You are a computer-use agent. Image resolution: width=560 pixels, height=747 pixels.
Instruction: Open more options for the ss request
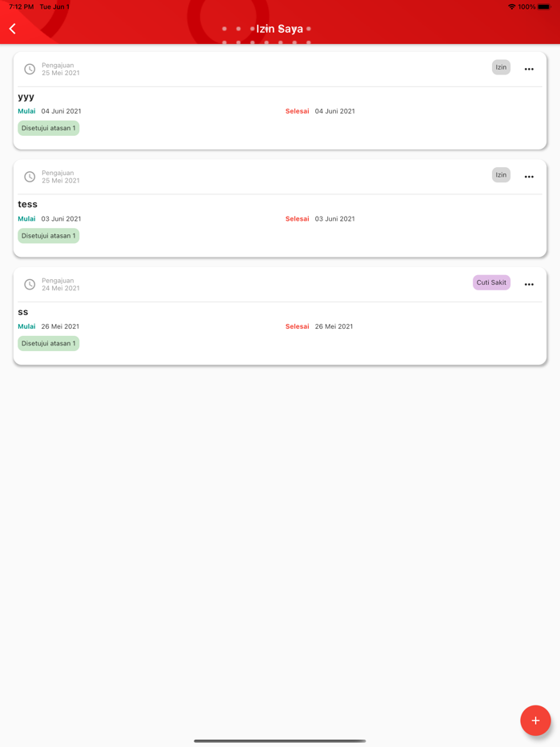(529, 285)
